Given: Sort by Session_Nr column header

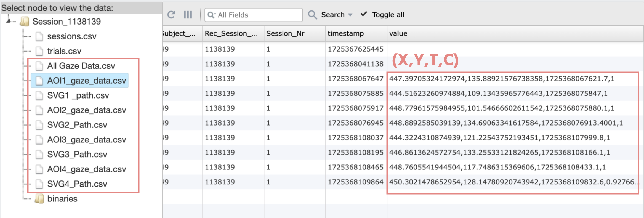Looking at the screenshot, I should (295, 34).
